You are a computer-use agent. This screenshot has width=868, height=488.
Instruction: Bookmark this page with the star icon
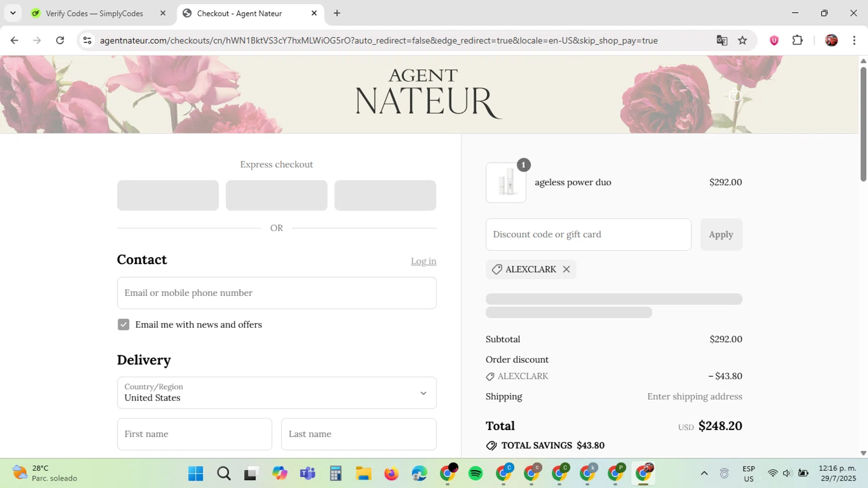[742, 41]
